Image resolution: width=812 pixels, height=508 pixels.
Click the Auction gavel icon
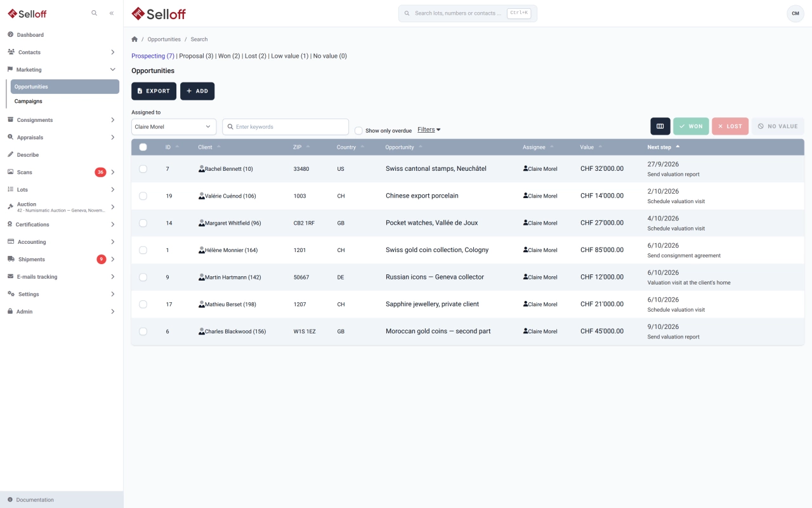(x=11, y=206)
